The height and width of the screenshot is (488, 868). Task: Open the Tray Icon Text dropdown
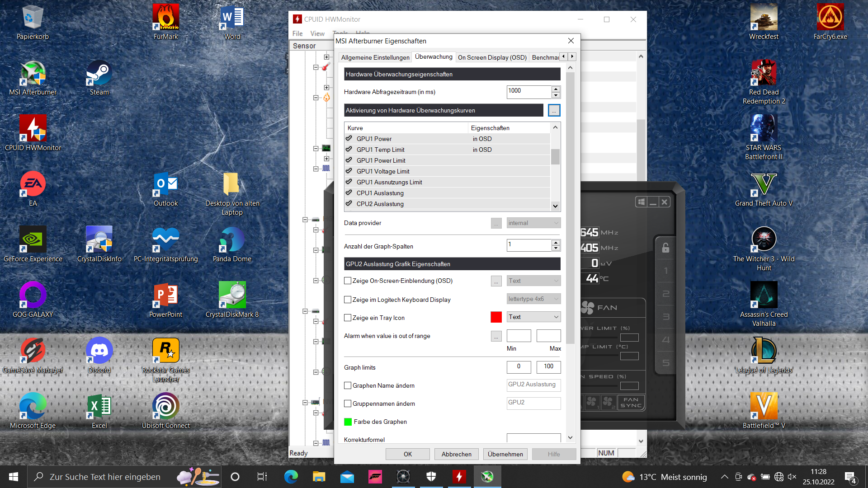click(x=533, y=317)
